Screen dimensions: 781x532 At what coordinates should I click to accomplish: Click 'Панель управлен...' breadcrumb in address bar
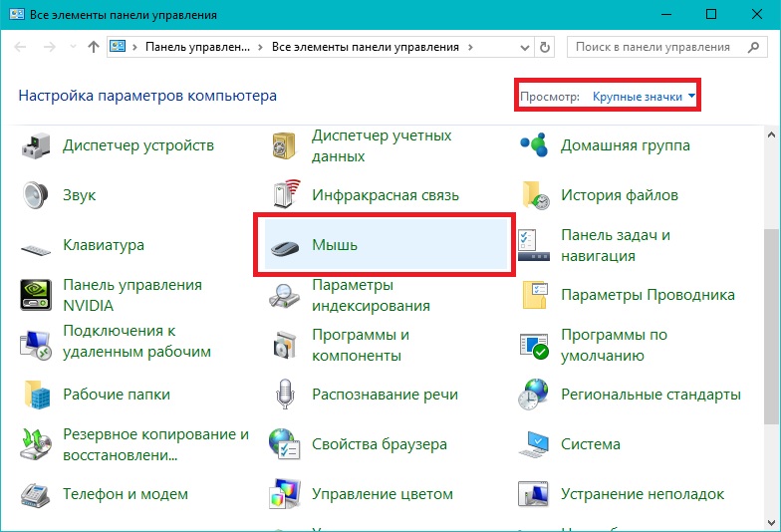point(198,47)
